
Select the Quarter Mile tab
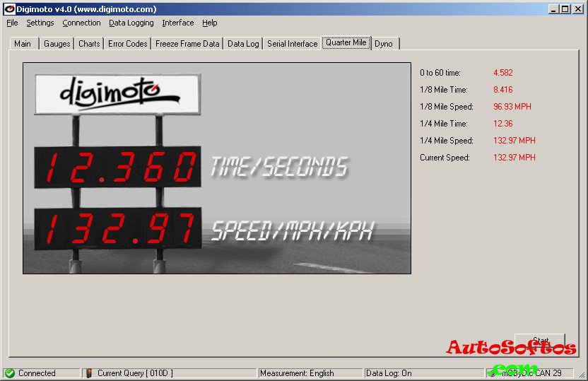346,42
